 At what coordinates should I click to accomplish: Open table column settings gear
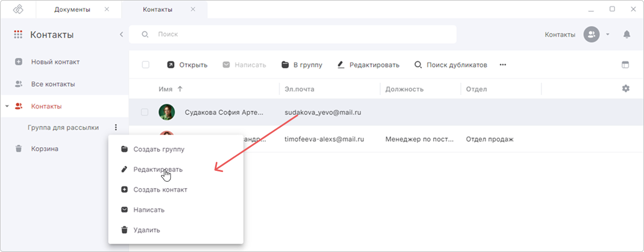click(x=625, y=89)
